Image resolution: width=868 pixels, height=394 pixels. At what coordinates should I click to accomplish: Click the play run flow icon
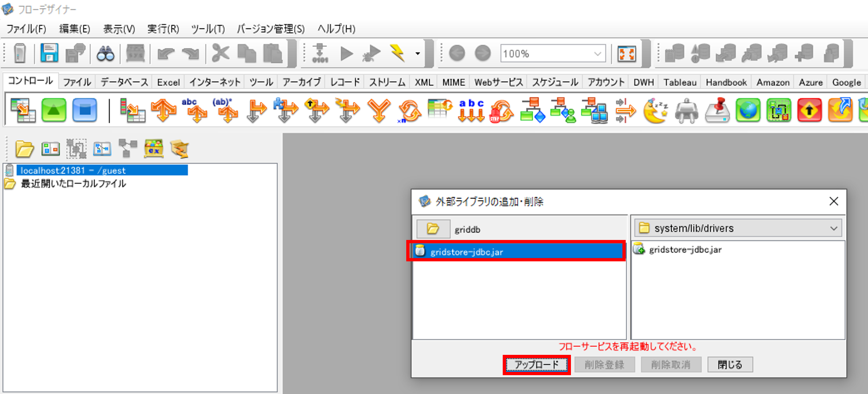tap(346, 54)
